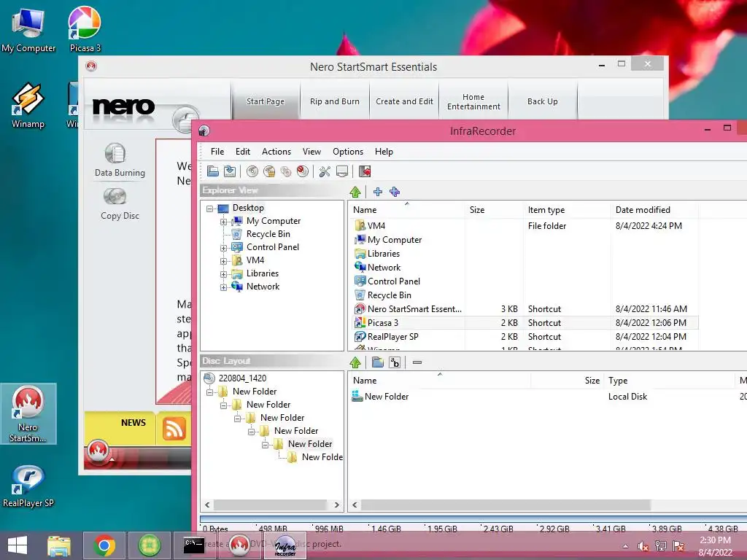Select the Picasa 3 desktop icon
Screen dimensions: 747x560
click(x=85, y=29)
